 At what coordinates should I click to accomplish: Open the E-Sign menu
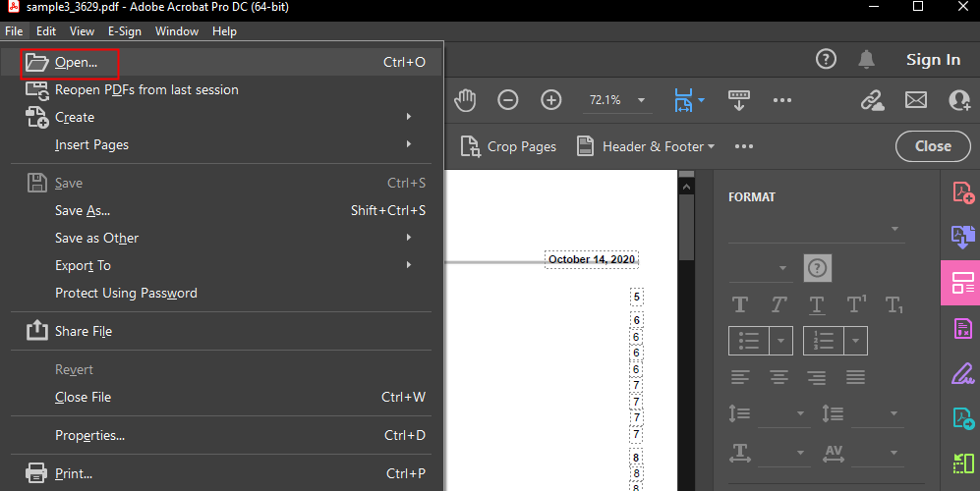125,31
